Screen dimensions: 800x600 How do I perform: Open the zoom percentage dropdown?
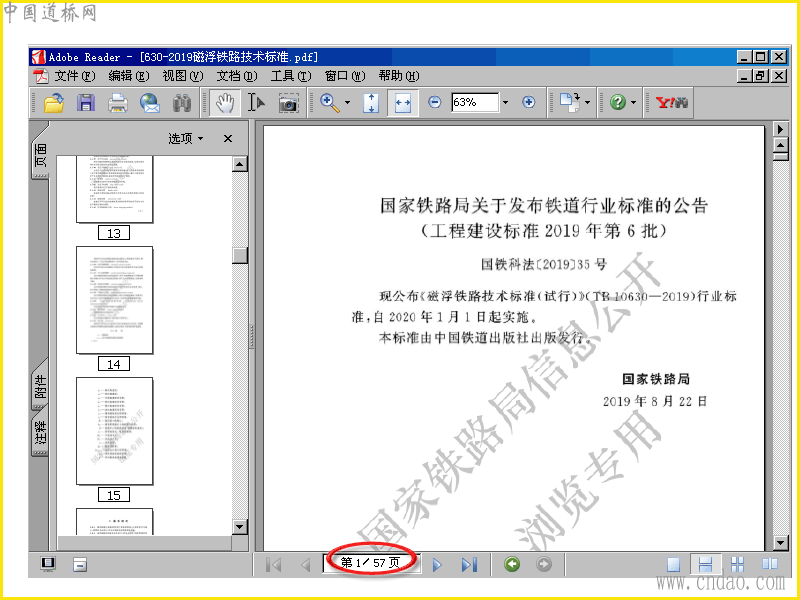(505, 103)
